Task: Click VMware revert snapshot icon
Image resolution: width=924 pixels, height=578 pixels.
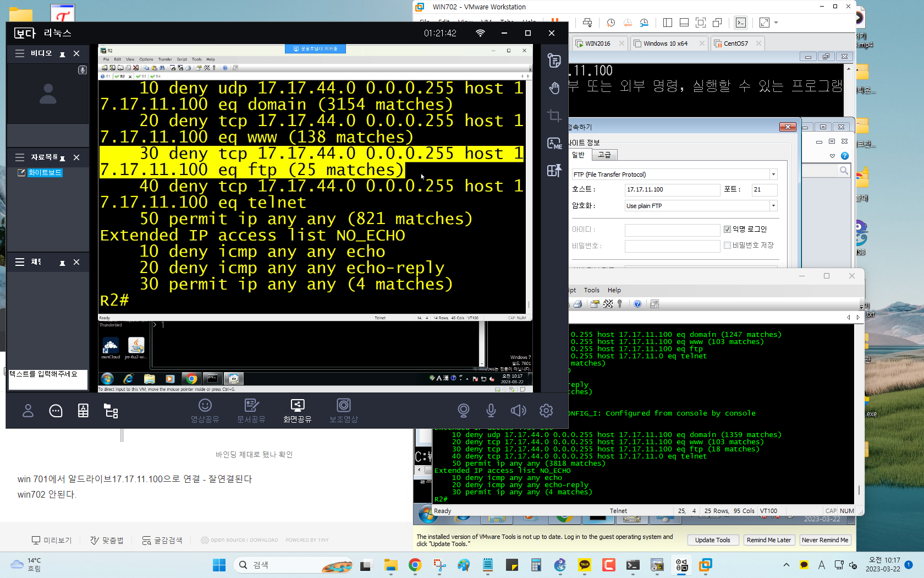Action: (628, 23)
